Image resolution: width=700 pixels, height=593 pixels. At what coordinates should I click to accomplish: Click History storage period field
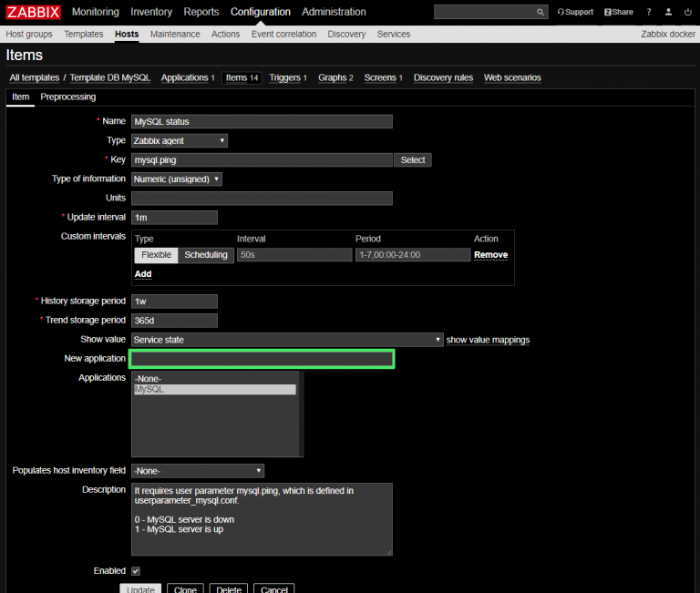pyautogui.click(x=175, y=302)
